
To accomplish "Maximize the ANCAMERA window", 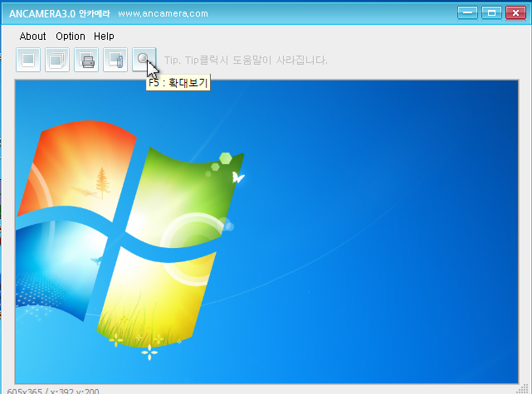I will (x=491, y=13).
